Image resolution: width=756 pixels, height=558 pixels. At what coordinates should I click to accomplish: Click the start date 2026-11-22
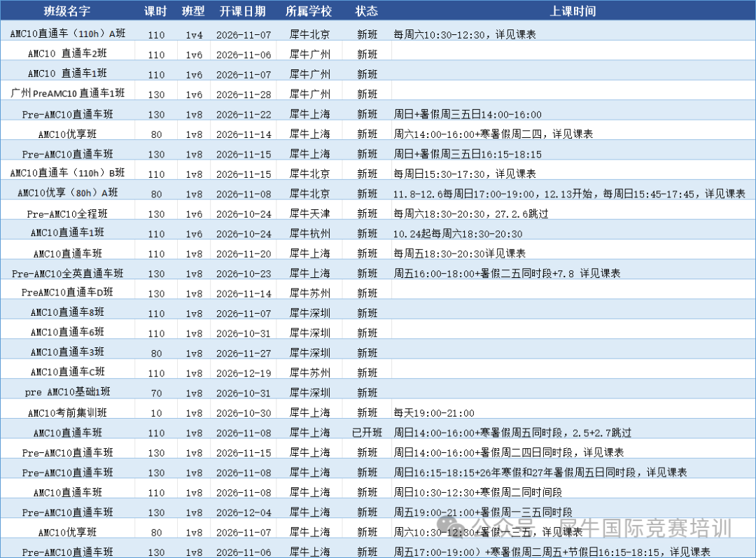(x=244, y=115)
